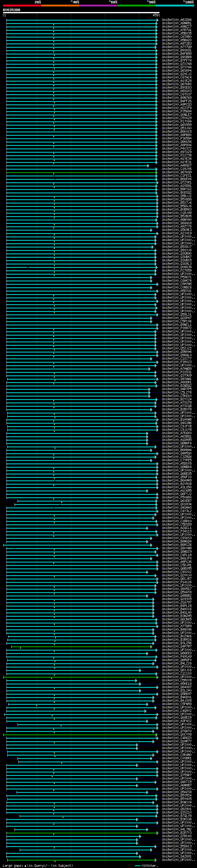Click the green ~80% identity legend segment
The image size is (197, 868).
tap(137, 6)
